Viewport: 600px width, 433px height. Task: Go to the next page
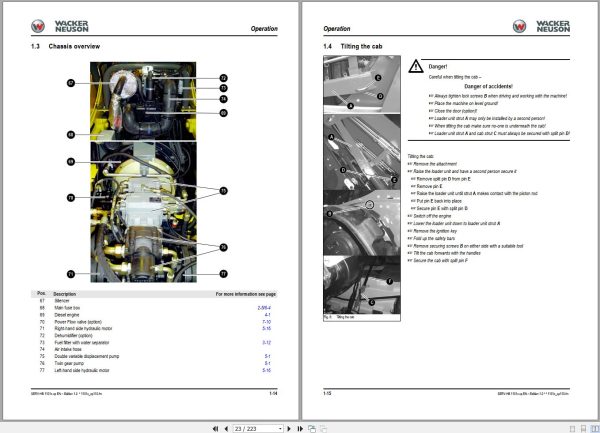click(x=289, y=429)
